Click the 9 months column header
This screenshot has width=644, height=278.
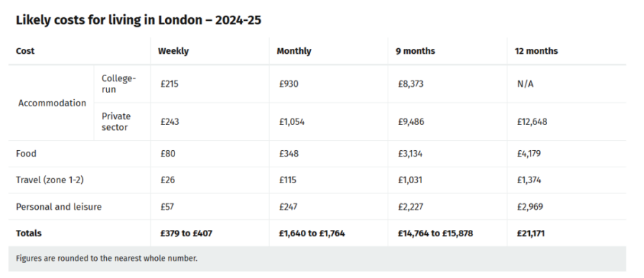click(415, 51)
